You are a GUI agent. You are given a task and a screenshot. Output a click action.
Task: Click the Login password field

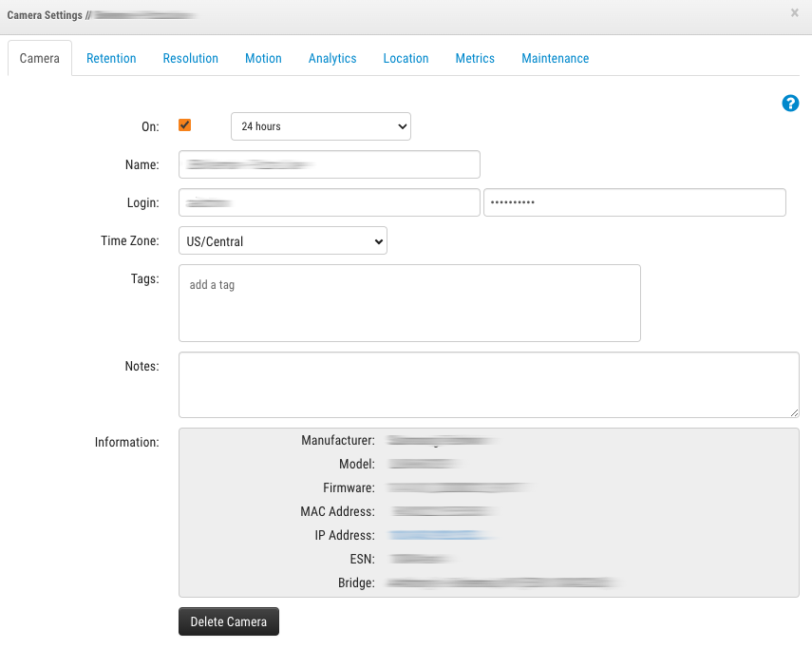click(x=634, y=202)
